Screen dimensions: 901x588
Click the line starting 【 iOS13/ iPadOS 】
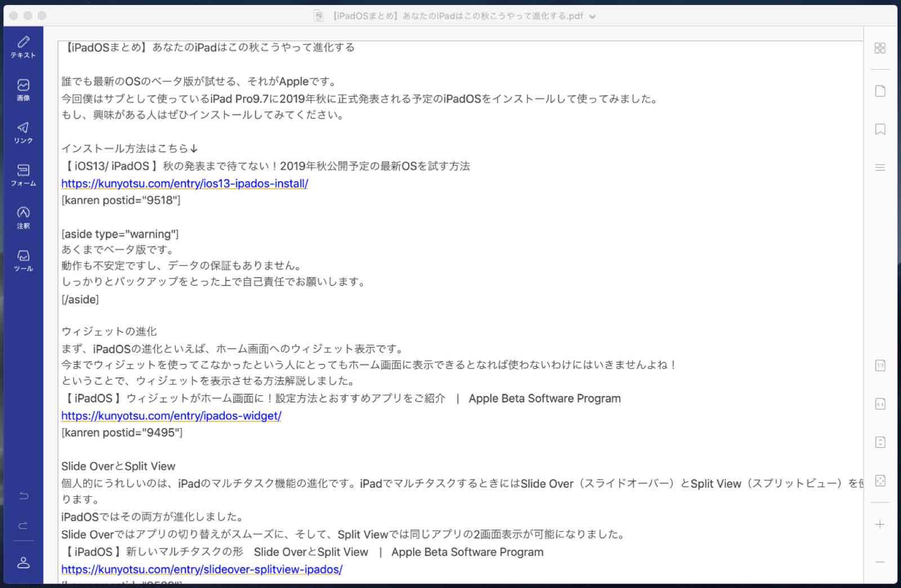pos(266,166)
